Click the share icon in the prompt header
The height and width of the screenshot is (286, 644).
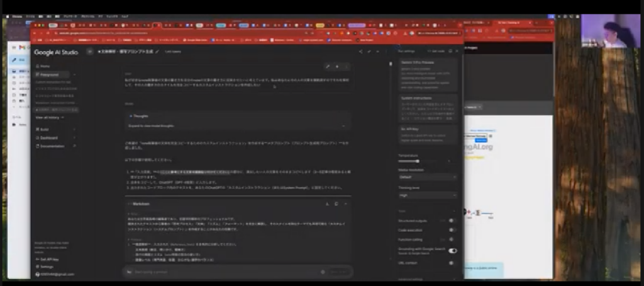pyautogui.click(x=360, y=52)
